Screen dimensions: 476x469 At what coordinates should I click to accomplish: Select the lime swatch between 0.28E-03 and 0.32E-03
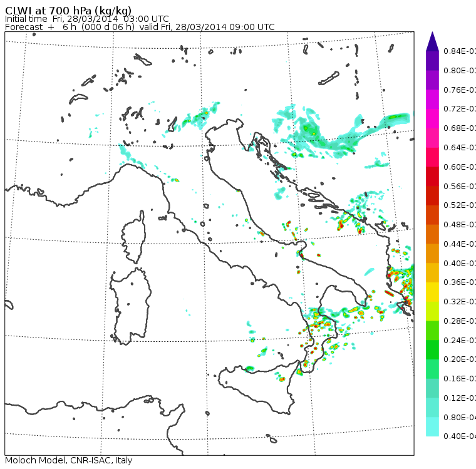tap(432, 311)
